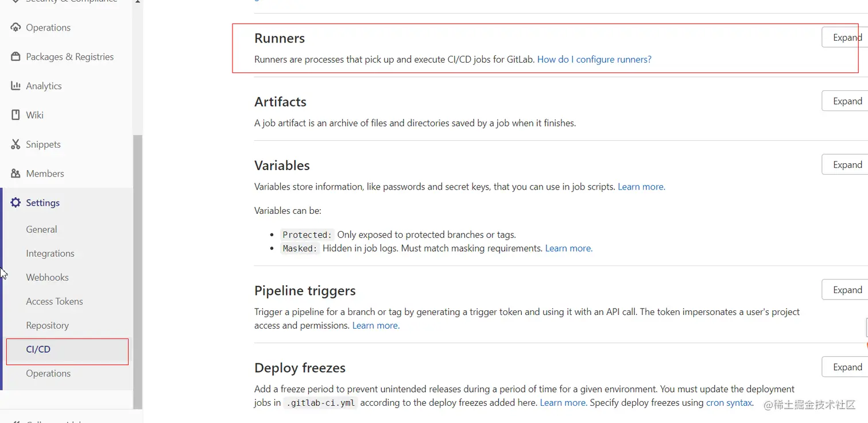Click the Members people icon
The image size is (868, 423).
pyautogui.click(x=15, y=174)
